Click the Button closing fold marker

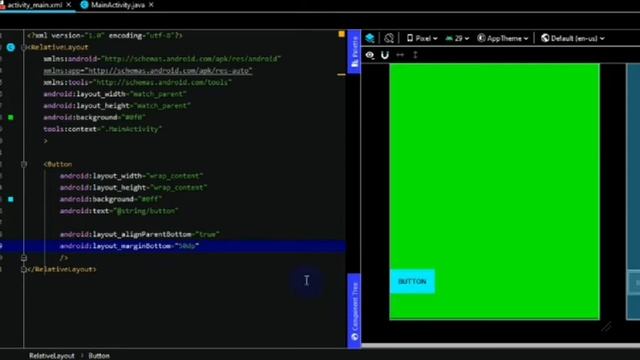point(24,258)
